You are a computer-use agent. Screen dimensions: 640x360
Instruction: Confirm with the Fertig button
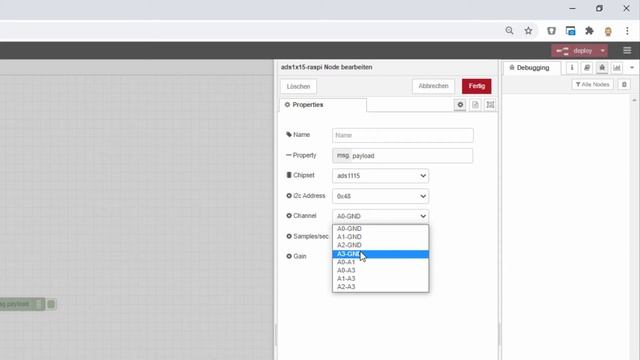(477, 86)
